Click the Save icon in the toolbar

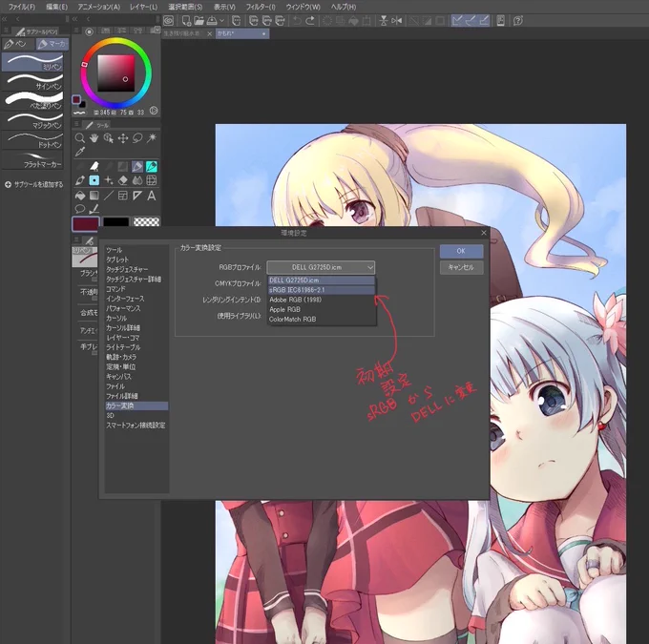[212, 21]
